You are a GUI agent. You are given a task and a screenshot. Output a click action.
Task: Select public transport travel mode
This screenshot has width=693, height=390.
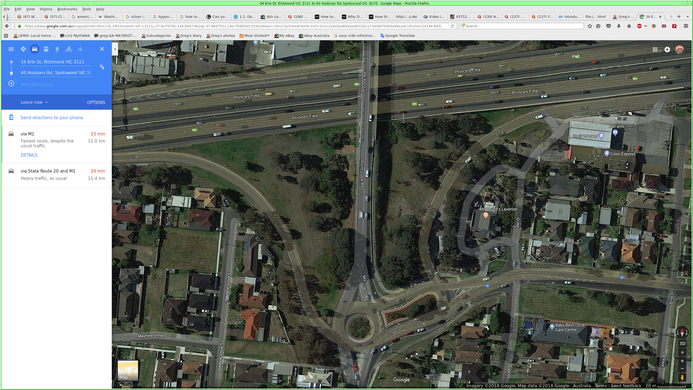point(46,49)
